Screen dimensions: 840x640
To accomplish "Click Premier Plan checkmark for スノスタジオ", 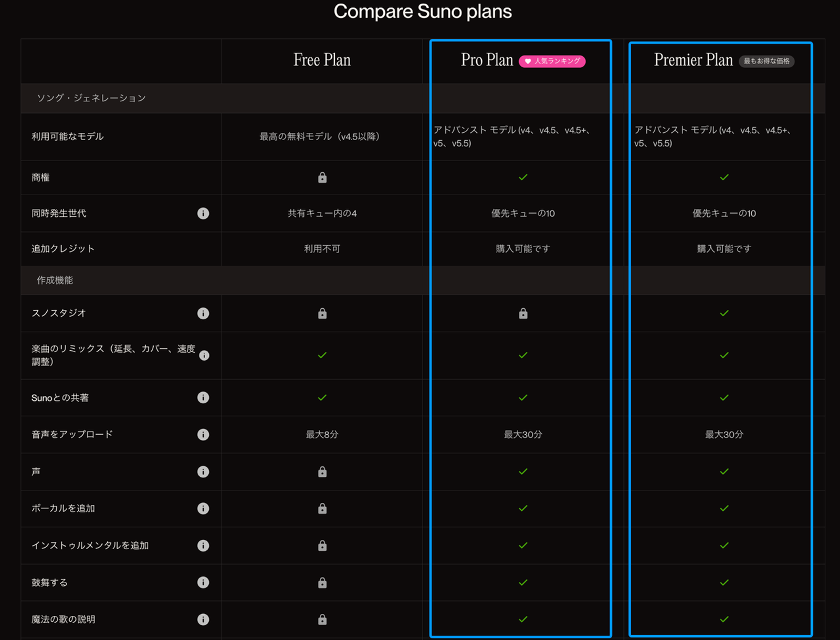I will point(724,313).
